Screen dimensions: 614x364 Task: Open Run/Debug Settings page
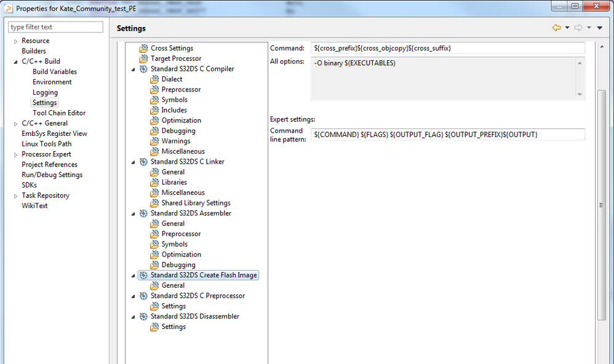(52, 175)
